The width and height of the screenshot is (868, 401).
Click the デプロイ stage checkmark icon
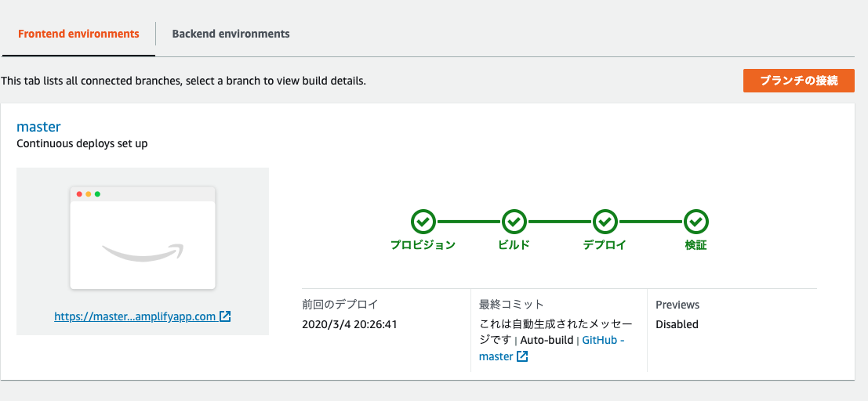[605, 222]
